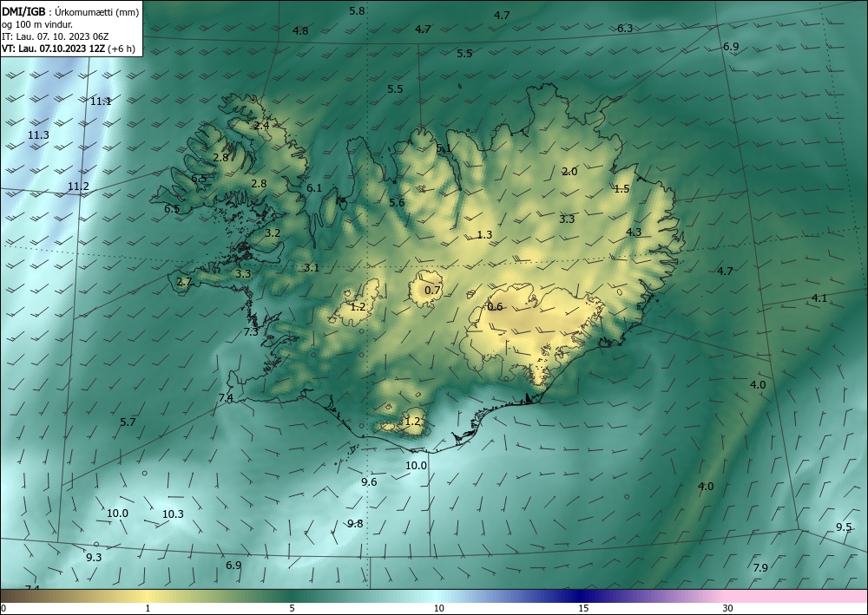
Task: Click the 6.3 value label
Action: pyautogui.click(x=625, y=29)
